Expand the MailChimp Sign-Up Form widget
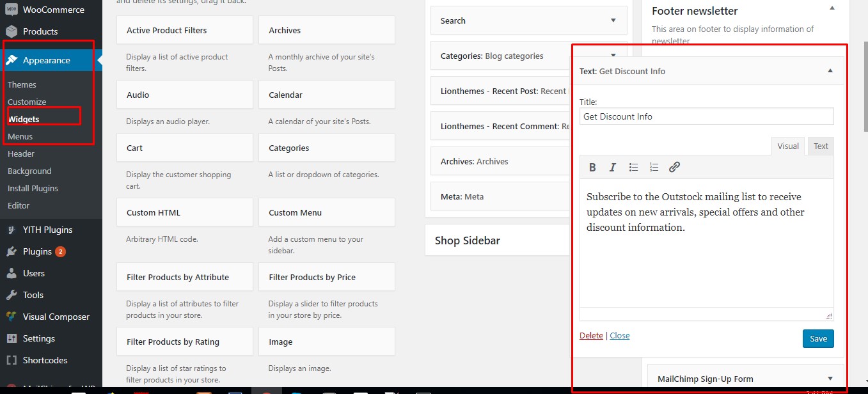Viewport: 868px width, 394px height. [x=830, y=379]
